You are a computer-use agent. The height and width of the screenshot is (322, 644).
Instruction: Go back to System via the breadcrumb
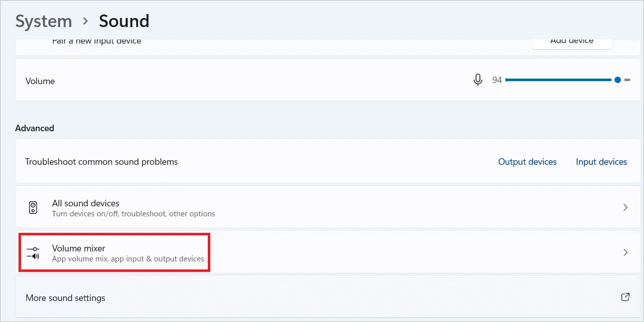[x=44, y=22]
